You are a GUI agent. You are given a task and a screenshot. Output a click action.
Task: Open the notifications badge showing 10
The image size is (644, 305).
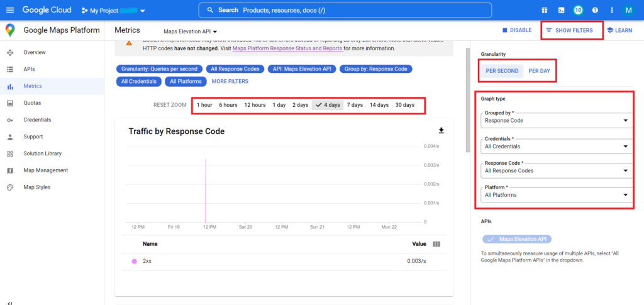579,10
